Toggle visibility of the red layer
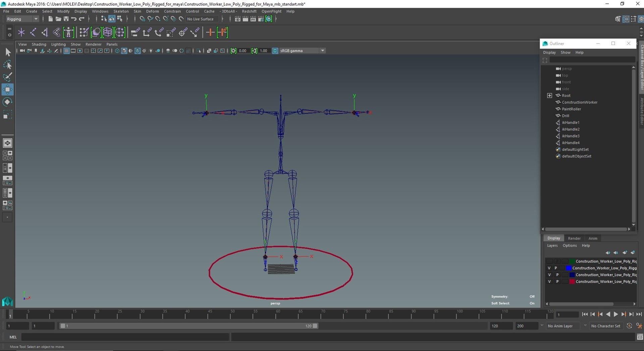Image resolution: width=644 pixels, height=351 pixels. pyautogui.click(x=549, y=281)
